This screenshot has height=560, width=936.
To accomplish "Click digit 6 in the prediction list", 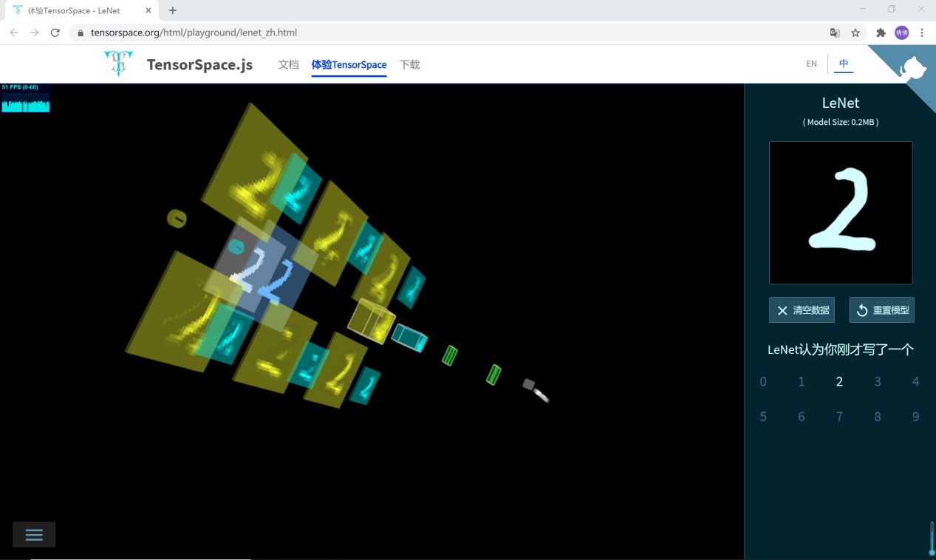I will 802,417.
